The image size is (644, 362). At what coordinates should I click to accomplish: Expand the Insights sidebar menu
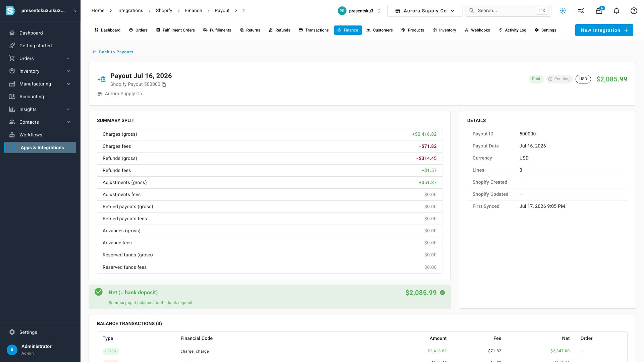pyautogui.click(x=68, y=109)
